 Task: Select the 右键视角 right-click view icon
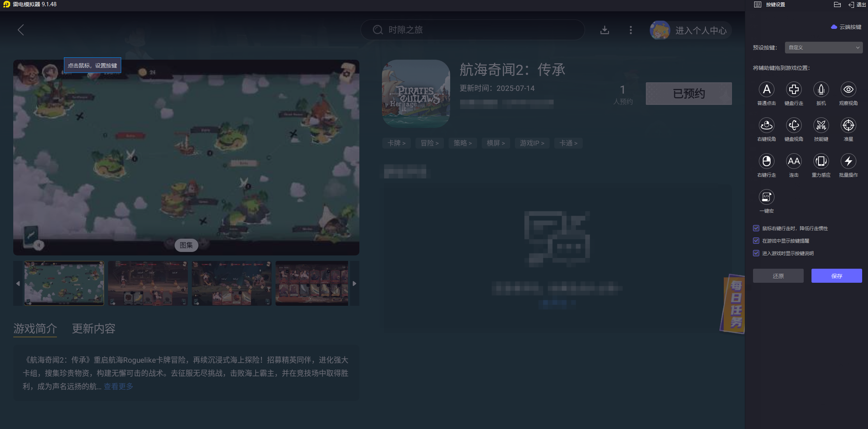click(766, 125)
